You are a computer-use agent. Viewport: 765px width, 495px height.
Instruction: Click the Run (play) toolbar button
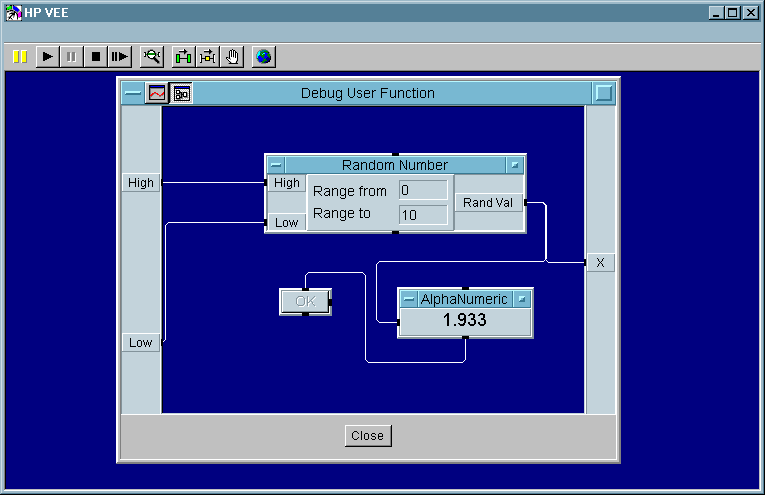click(47, 57)
